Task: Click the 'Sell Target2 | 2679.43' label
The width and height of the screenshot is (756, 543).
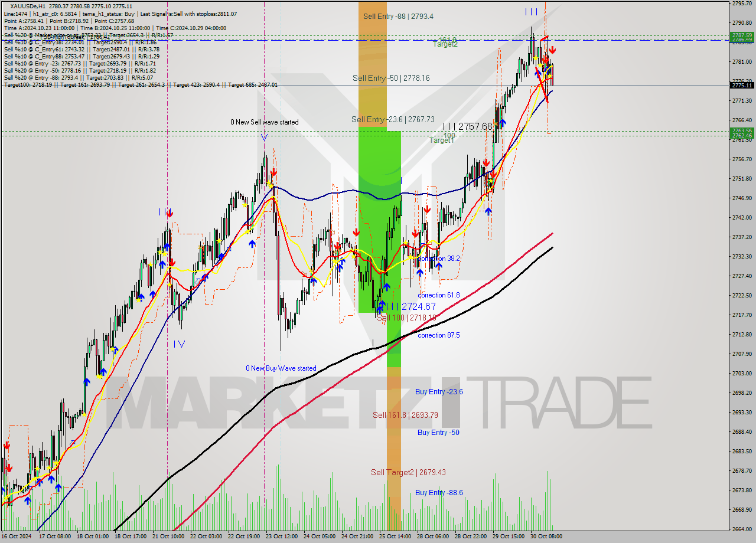Action: tap(408, 472)
